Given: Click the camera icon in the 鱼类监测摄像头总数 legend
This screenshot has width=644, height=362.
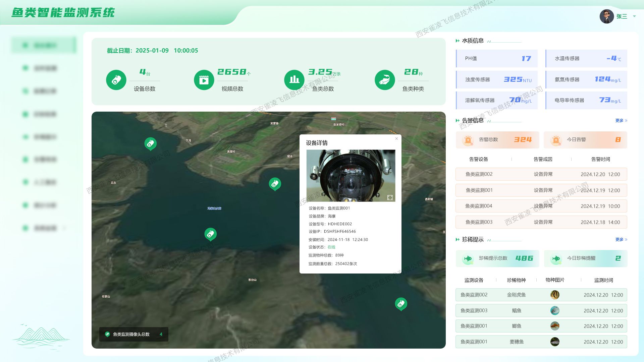Looking at the screenshot, I should pos(107,334).
